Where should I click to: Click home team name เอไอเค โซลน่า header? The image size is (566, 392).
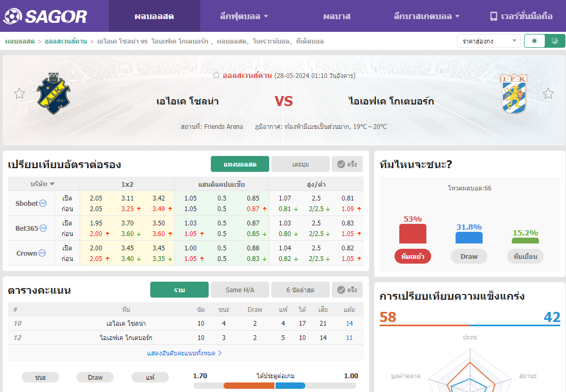click(187, 101)
